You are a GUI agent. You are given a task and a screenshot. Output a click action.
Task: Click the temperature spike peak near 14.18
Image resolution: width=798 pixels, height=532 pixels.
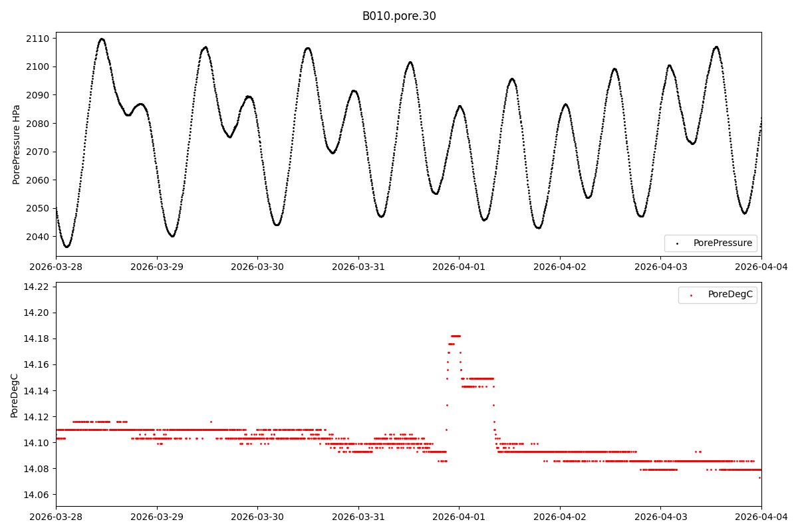(456, 336)
